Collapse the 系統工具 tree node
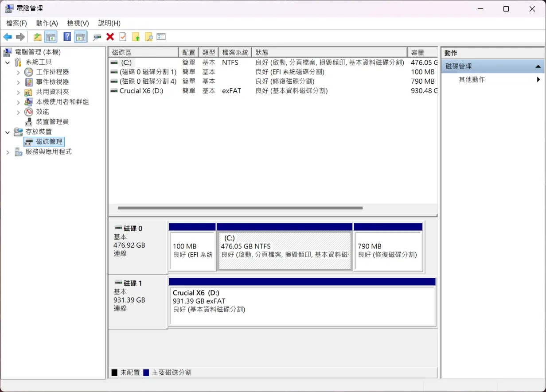The width and height of the screenshot is (546, 392). (x=8, y=62)
